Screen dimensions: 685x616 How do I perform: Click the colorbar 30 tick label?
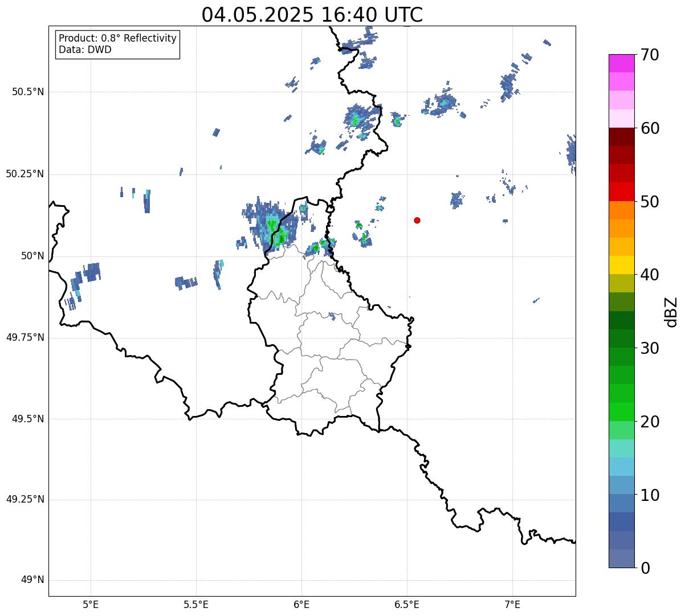pos(650,348)
